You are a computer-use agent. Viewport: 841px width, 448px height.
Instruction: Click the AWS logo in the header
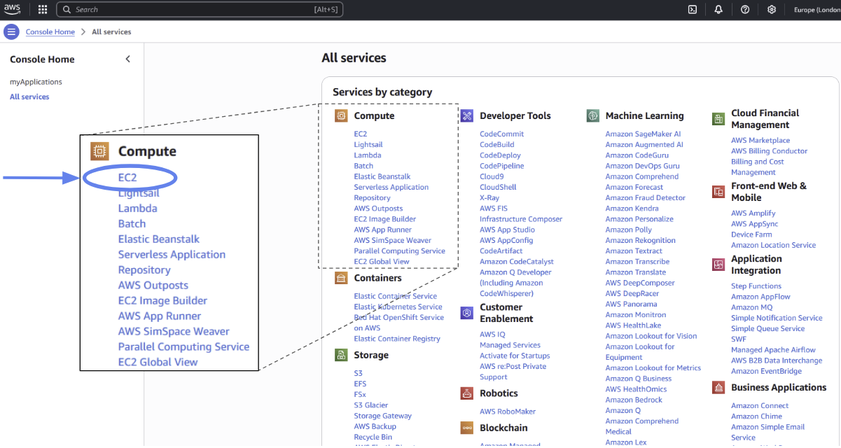pyautogui.click(x=12, y=9)
